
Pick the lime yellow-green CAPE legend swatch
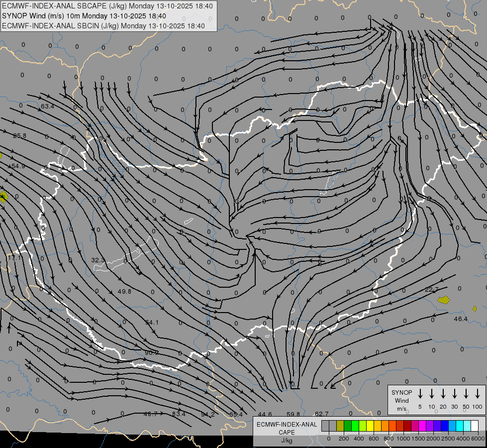click(363, 426)
